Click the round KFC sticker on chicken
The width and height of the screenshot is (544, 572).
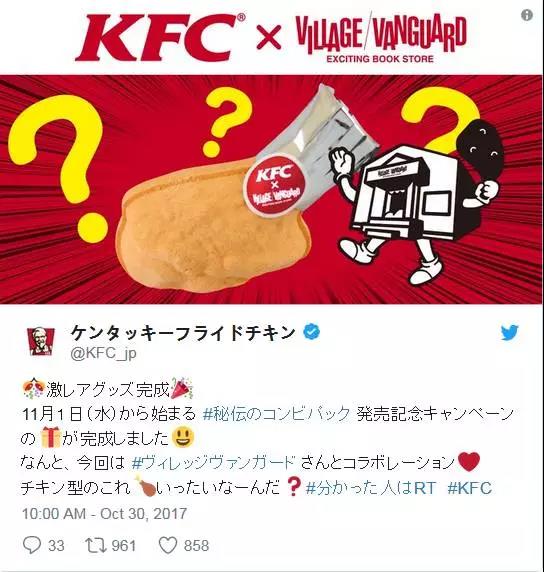click(x=274, y=185)
